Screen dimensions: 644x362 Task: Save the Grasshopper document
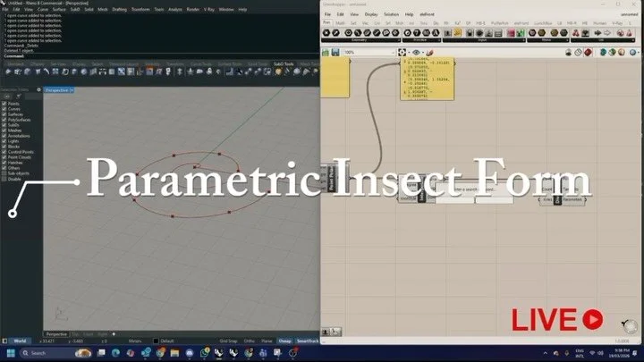[x=335, y=52]
